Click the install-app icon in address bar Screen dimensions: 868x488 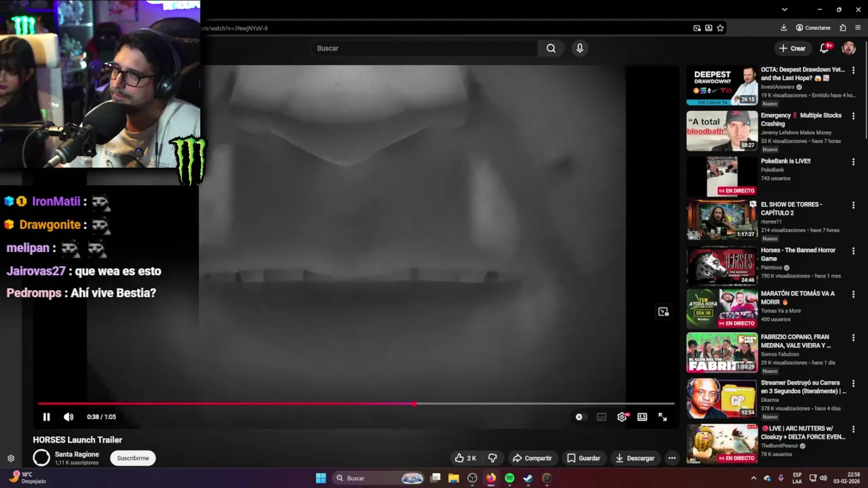point(709,28)
